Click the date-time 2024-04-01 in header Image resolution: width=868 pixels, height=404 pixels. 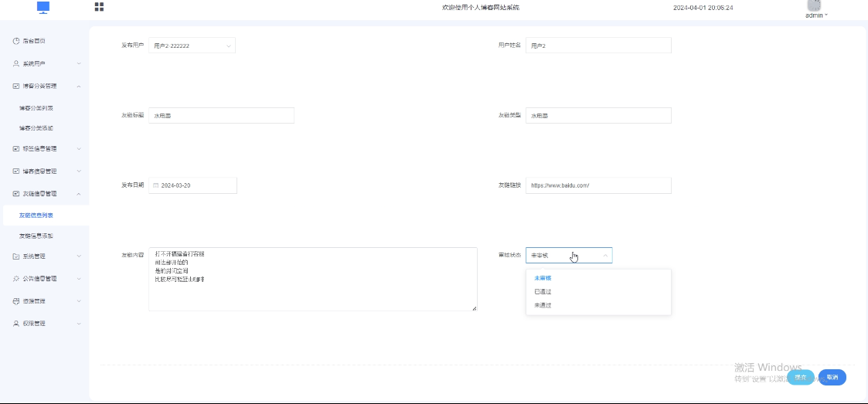click(x=703, y=8)
